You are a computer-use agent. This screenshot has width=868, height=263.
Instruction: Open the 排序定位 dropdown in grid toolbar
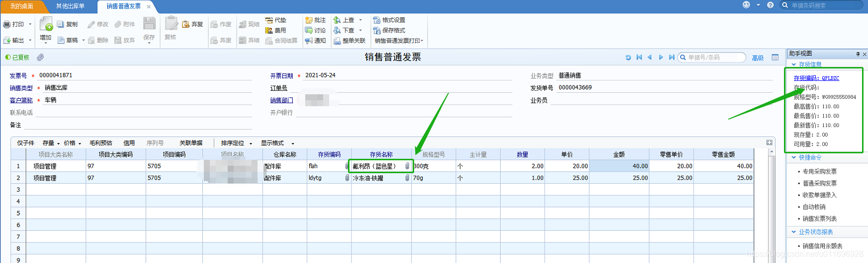[x=251, y=143]
